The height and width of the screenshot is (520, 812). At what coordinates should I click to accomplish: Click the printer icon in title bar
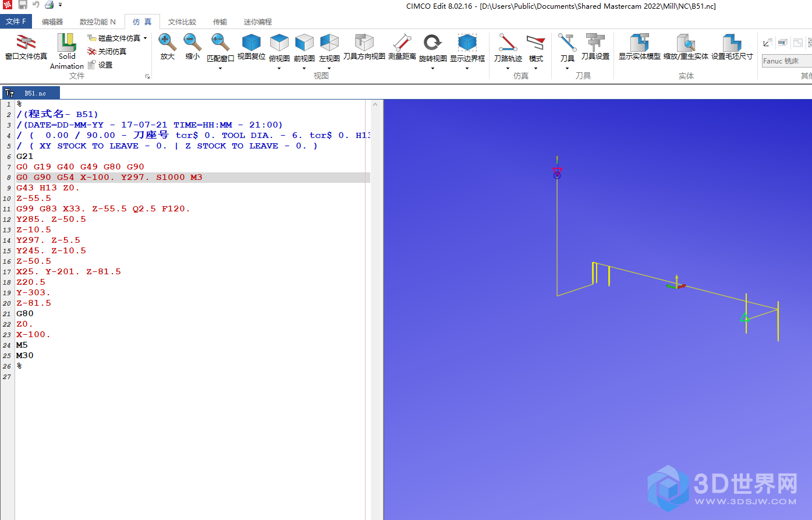coord(49,5)
